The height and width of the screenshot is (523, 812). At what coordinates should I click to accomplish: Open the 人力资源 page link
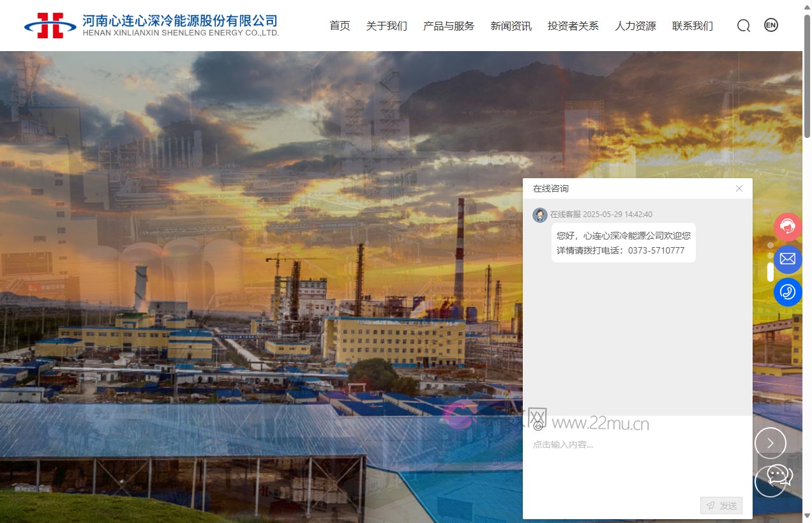point(635,26)
